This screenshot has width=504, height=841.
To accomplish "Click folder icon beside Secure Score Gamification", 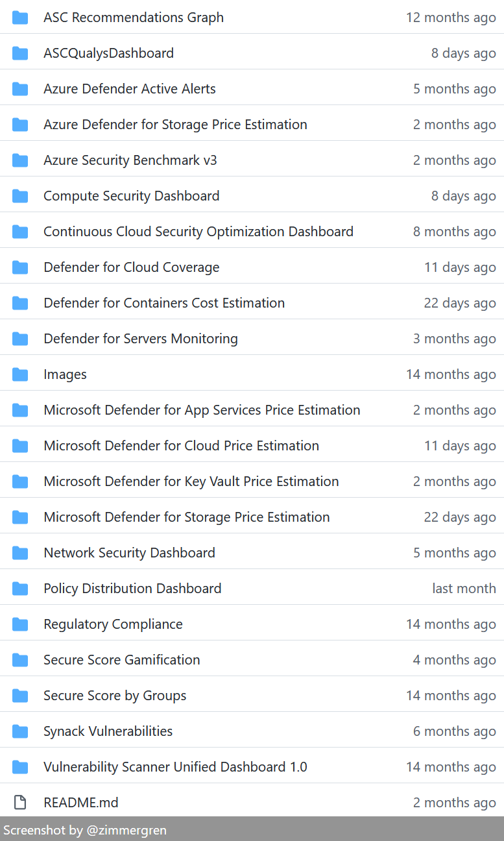I will 20,660.
